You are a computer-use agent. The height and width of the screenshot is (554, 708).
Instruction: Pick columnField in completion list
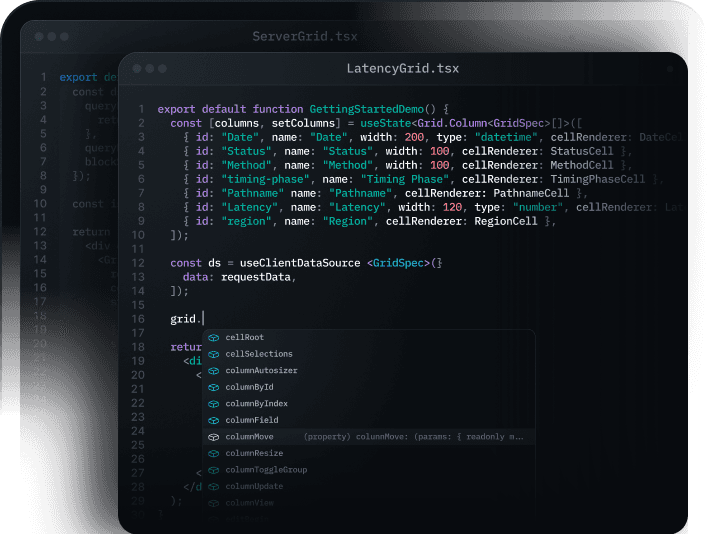(369, 420)
